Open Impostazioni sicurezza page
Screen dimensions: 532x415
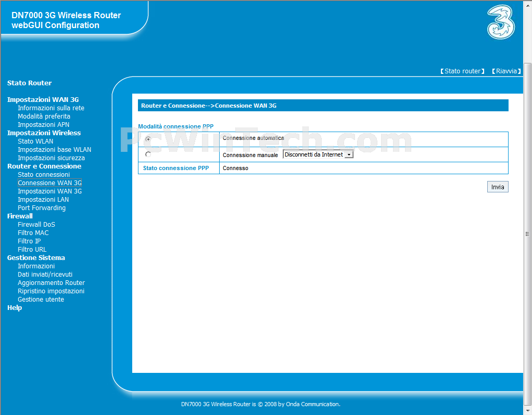(51, 158)
